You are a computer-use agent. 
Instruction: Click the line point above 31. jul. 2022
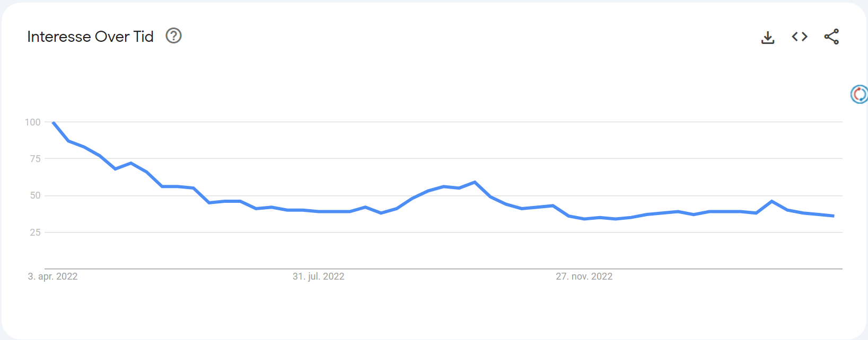pyautogui.click(x=319, y=212)
